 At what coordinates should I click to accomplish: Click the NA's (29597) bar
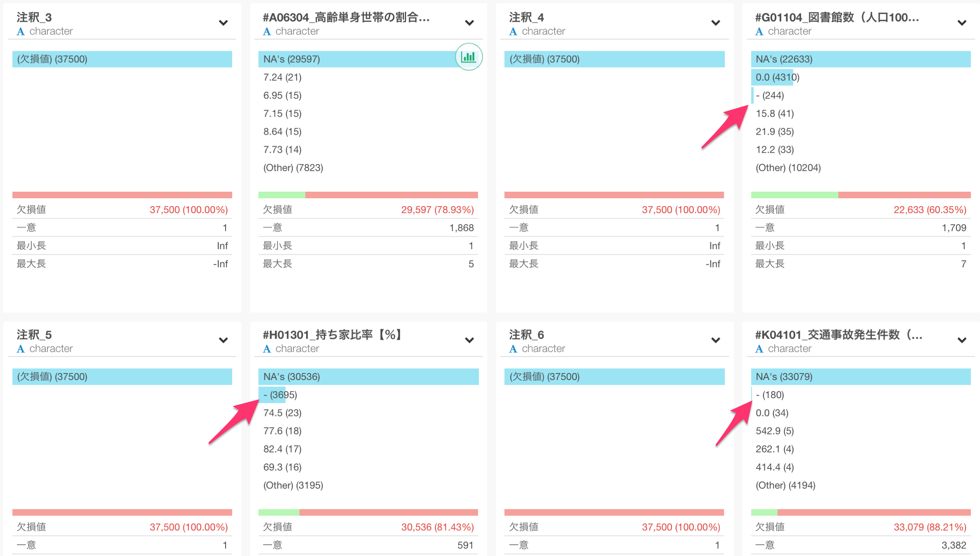368,59
